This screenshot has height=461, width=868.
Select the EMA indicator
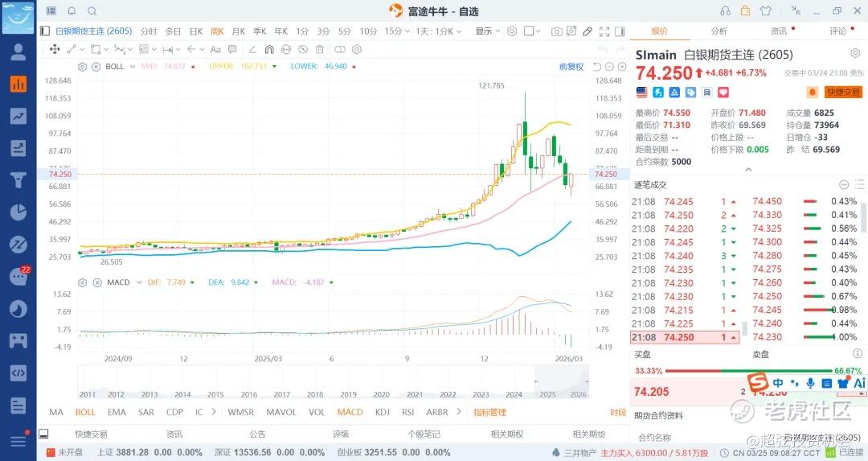point(117,412)
